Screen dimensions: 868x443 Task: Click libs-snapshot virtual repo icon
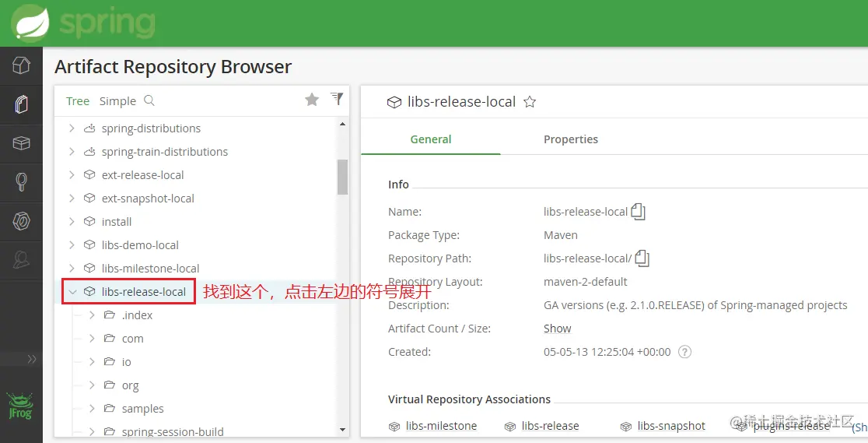625,427
